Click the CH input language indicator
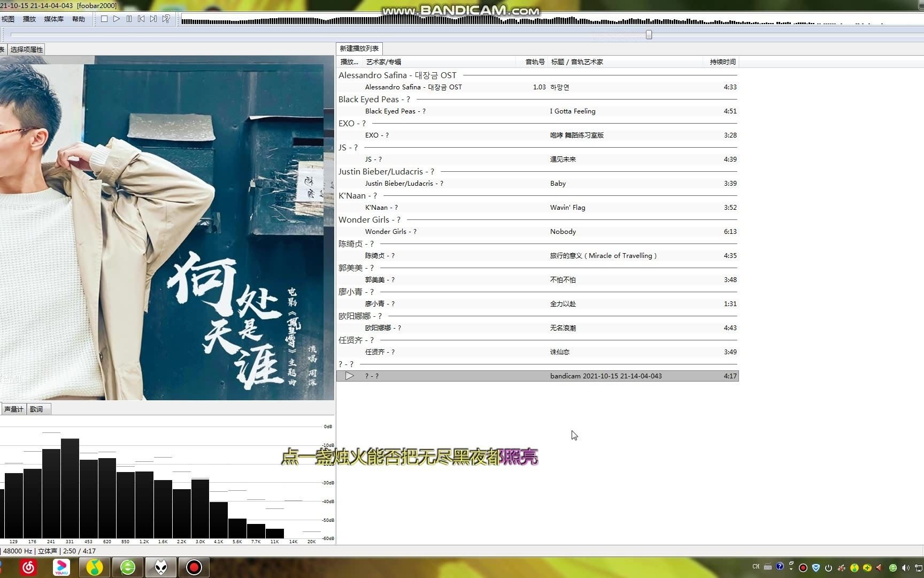Image resolution: width=924 pixels, height=578 pixels. click(756, 567)
